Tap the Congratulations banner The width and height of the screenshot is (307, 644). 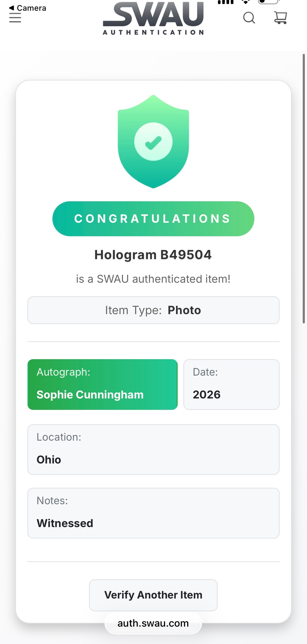153,219
